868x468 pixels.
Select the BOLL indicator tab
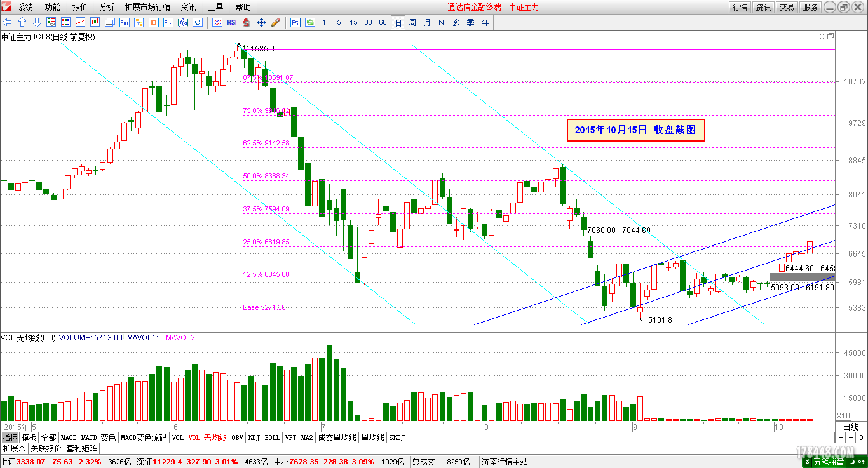coord(272,438)
